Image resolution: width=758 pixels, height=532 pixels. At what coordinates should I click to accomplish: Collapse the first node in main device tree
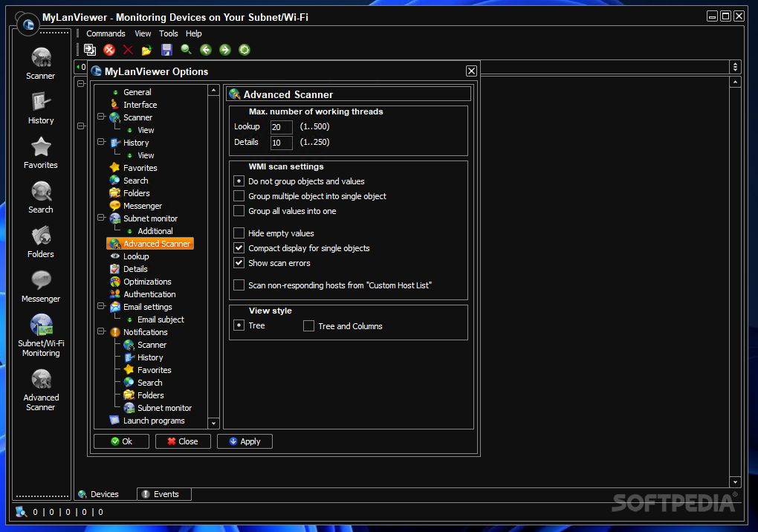pos(81,84)
